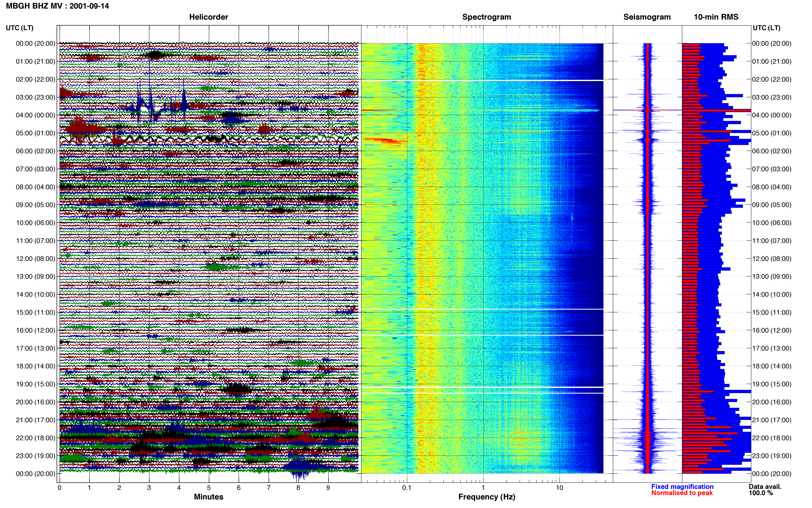
Task: Click '07:00 (03:00)' on right time axis
Action: (x=772, y=169)
